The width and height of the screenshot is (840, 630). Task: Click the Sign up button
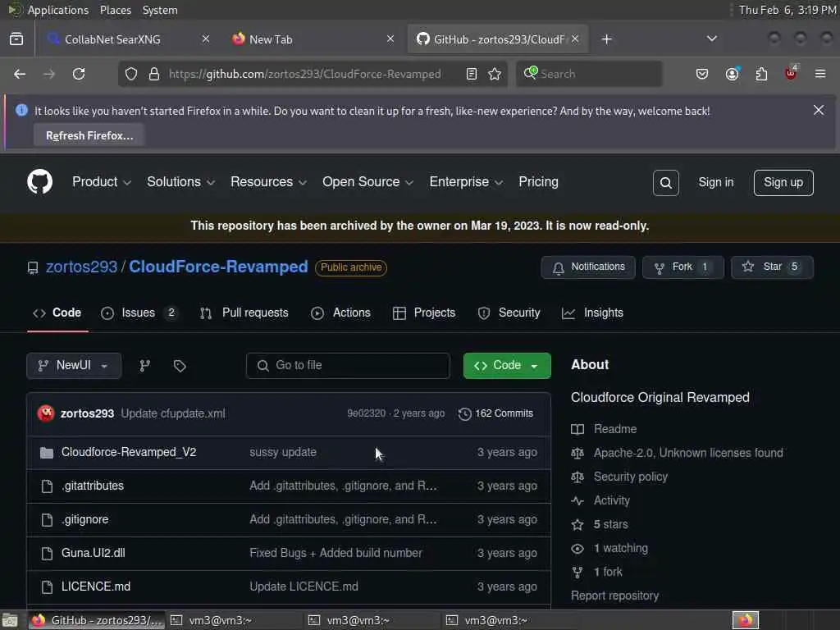(783, 183)
